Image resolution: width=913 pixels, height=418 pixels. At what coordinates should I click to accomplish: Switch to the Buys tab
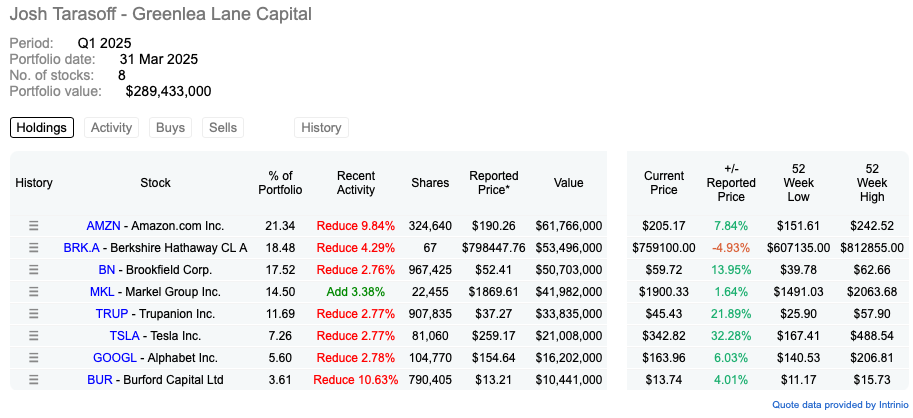click(171, 127)
